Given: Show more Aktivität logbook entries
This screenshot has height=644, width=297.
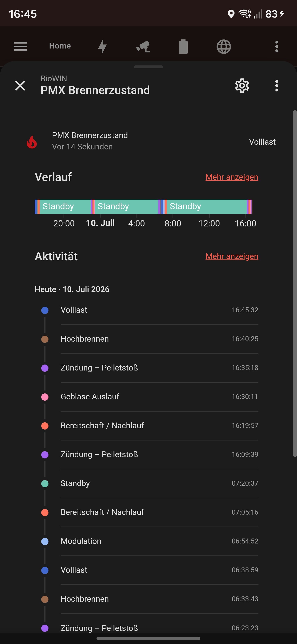Looking at the screenshot, I should 232,256.
